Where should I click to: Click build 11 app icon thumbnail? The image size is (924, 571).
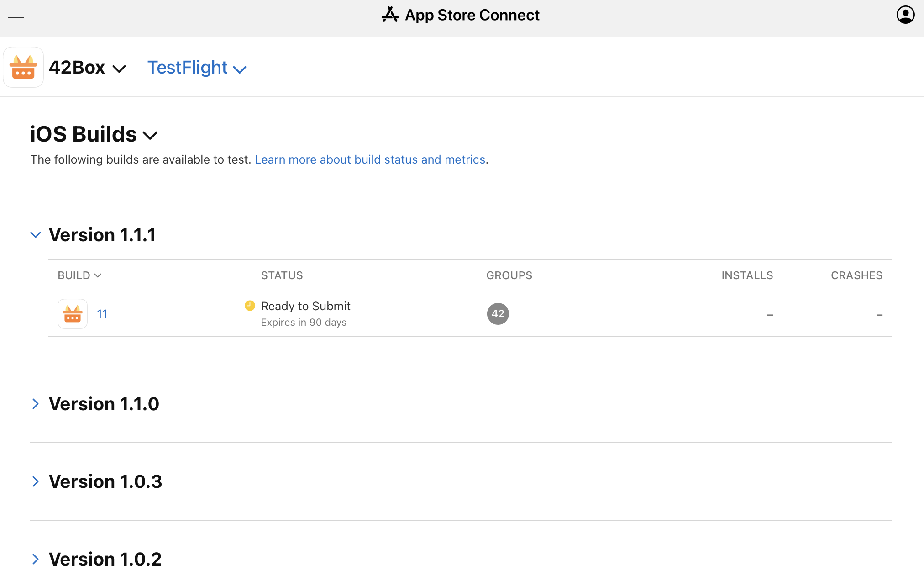(73, 314)
